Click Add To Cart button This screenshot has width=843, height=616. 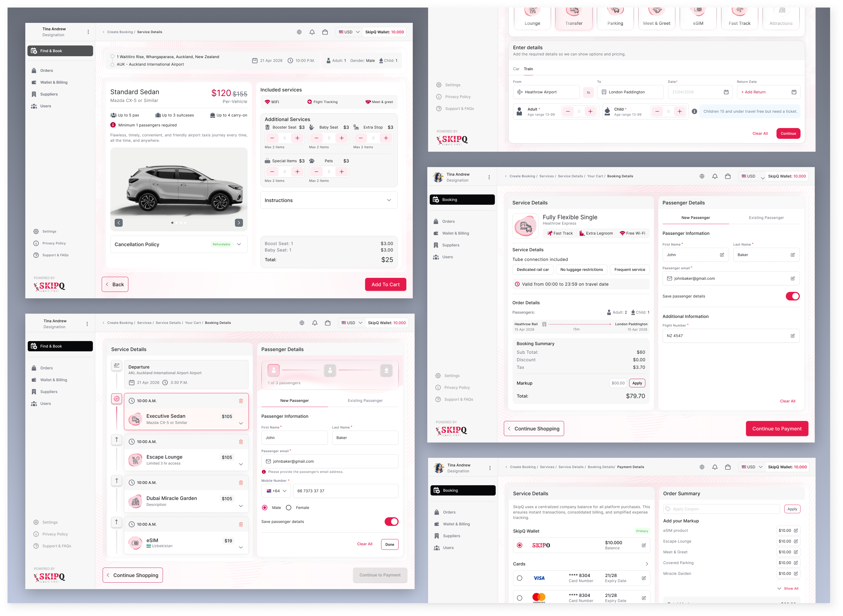pyautogui.click(x=385, y=285)
